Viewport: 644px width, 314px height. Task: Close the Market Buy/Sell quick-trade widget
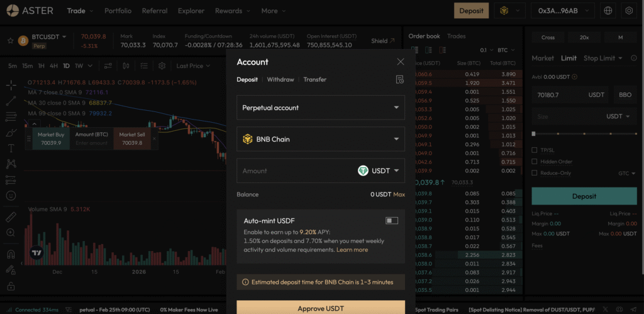pos(155,139)
